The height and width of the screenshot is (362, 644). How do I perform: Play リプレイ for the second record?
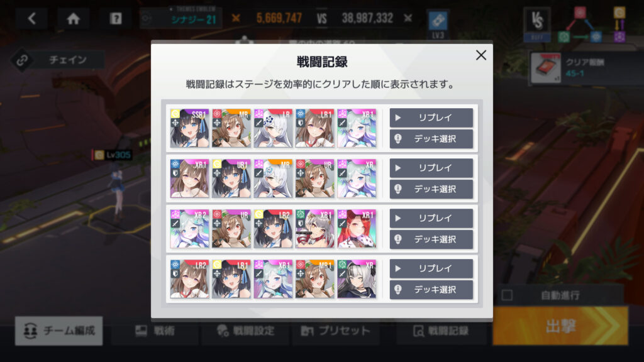[x=431, y=168]
